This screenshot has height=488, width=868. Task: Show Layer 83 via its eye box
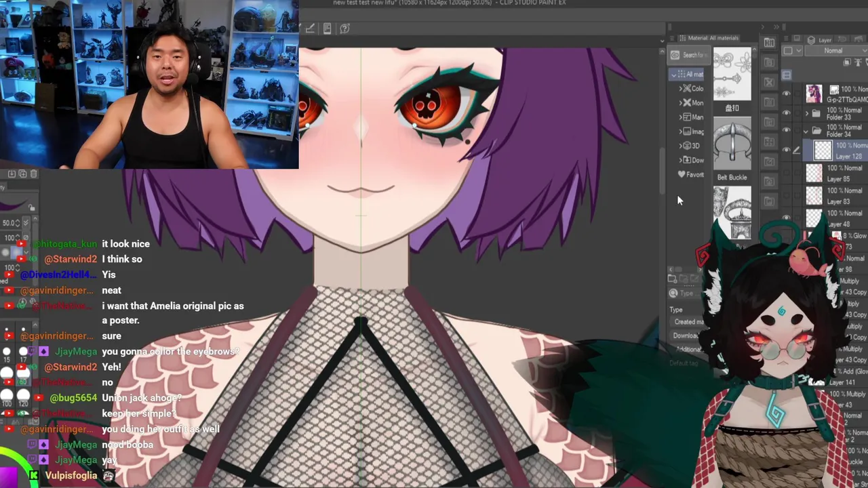(x=787, y=196)
